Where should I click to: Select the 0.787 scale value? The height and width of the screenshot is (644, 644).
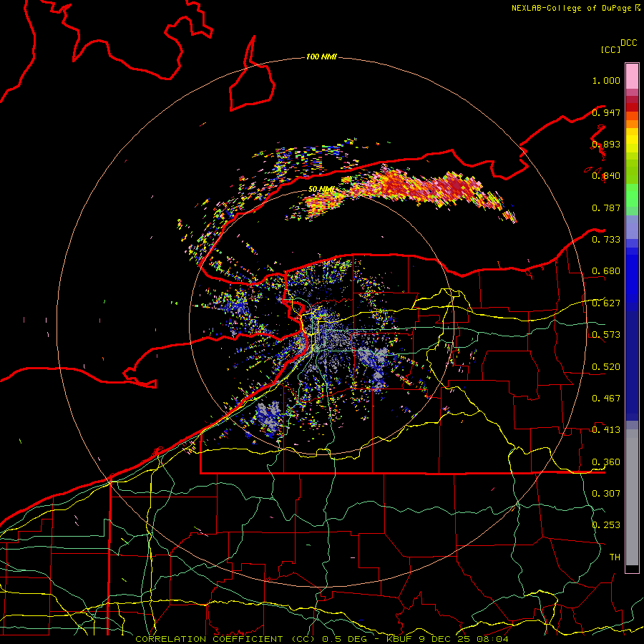[606, 208]
